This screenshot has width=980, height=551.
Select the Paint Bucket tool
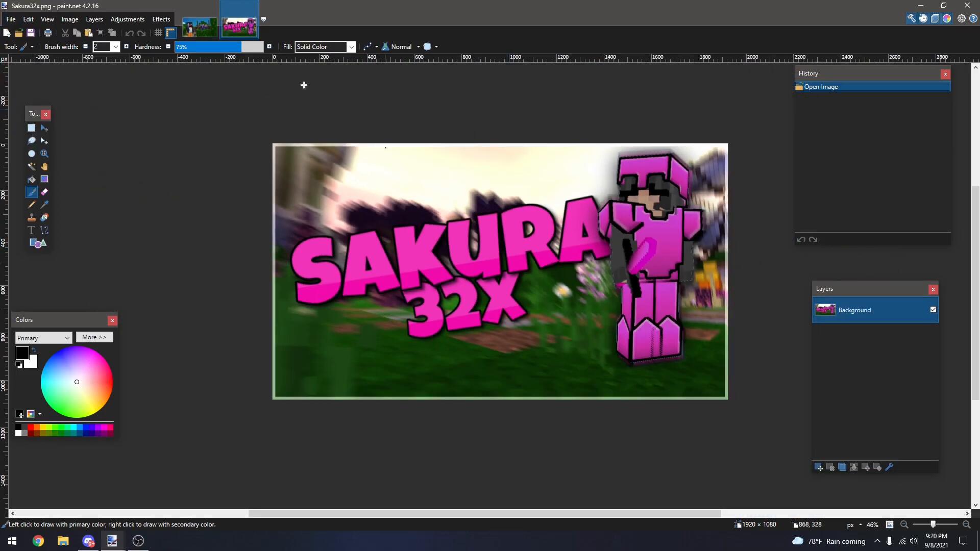(32, 179)
